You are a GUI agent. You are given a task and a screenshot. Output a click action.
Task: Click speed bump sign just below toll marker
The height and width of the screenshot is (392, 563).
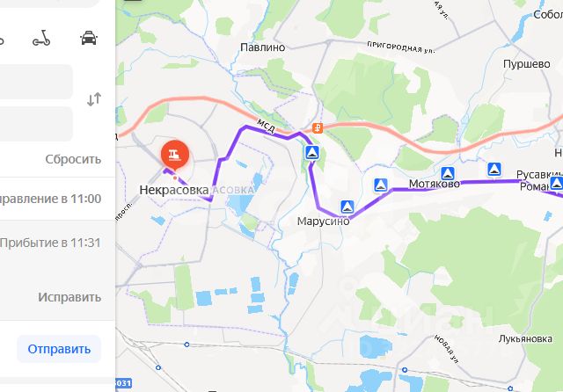pyautogui.click(x=312, y=153)
